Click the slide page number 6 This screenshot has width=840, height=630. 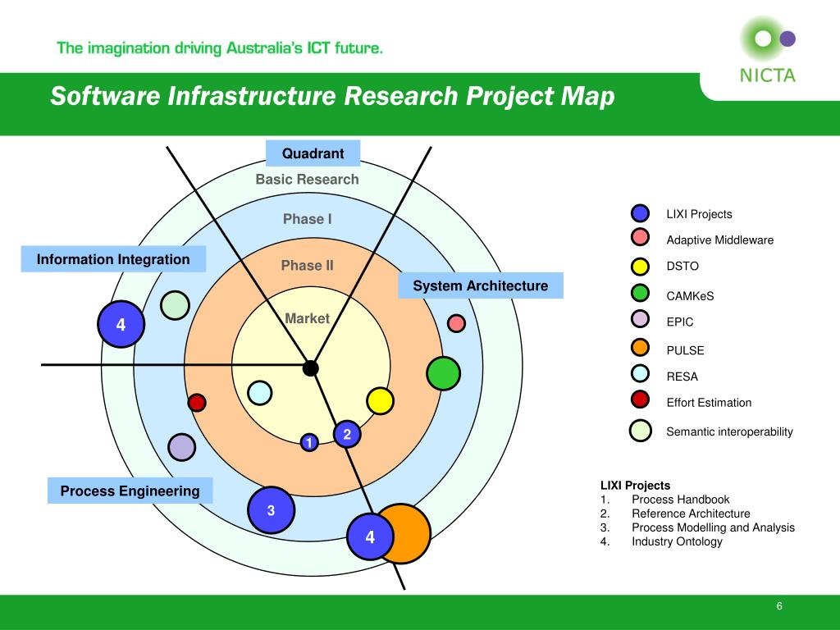[x=779, y=606]
